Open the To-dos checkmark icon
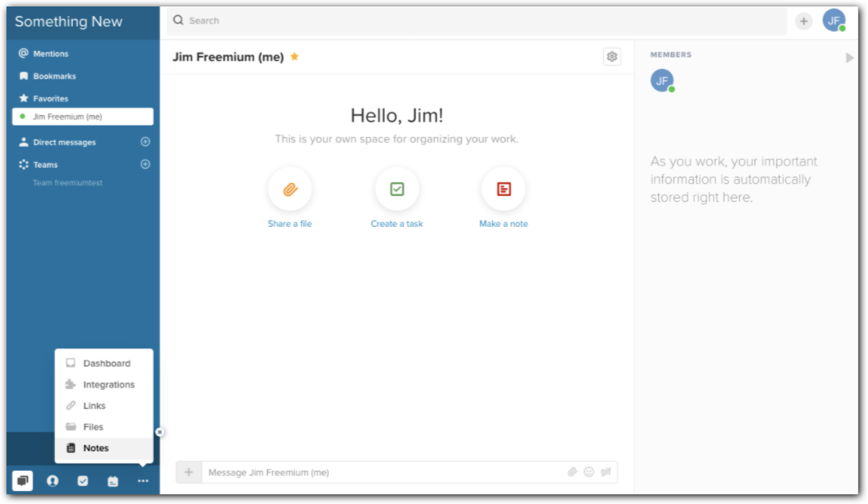Screen dimensions: 868x504 tap(83, 480)
